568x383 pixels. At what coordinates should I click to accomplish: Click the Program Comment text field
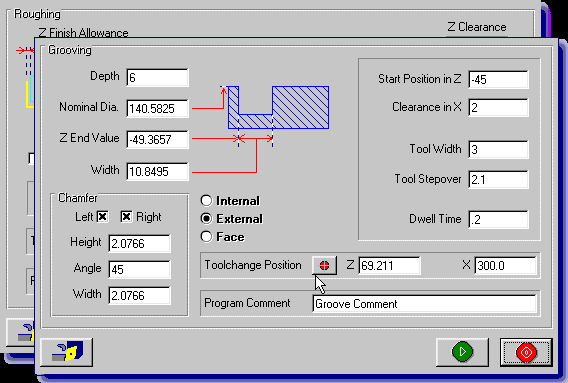pos(424,304)
